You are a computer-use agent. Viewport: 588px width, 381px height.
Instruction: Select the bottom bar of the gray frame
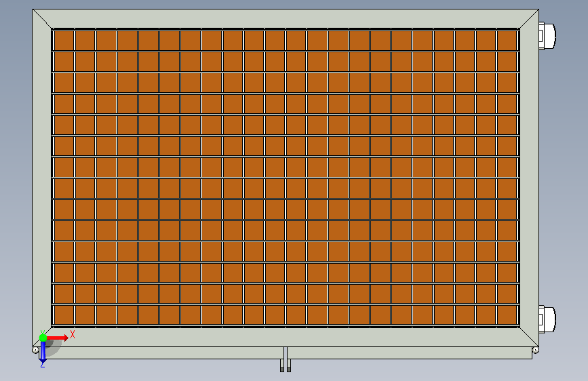pos(286,337)
